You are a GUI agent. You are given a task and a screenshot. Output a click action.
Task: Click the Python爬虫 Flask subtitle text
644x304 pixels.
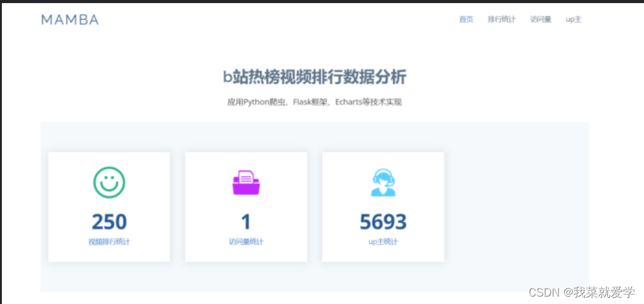click(315, 102)
